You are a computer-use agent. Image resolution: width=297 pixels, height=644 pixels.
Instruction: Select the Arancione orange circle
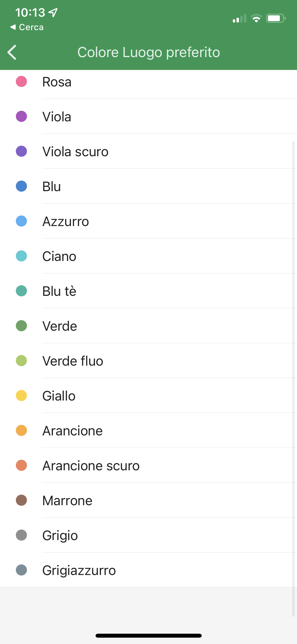[x=21, y=430]
